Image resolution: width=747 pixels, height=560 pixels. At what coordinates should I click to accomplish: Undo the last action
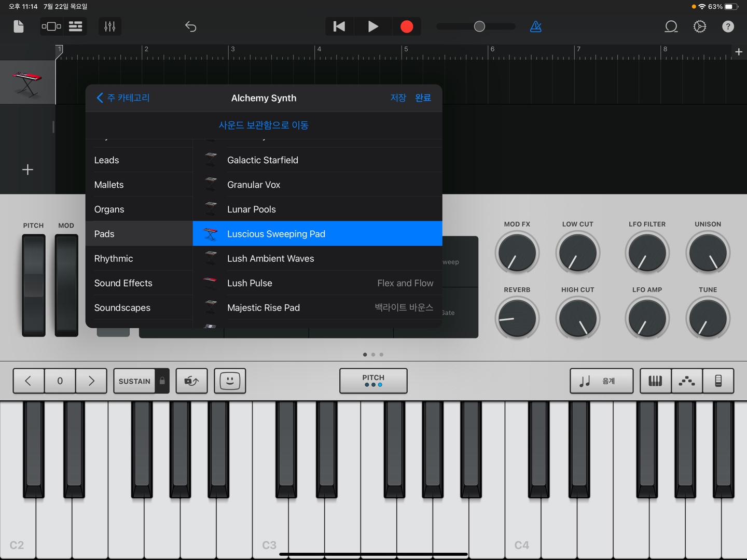click(x=190, y=26)
